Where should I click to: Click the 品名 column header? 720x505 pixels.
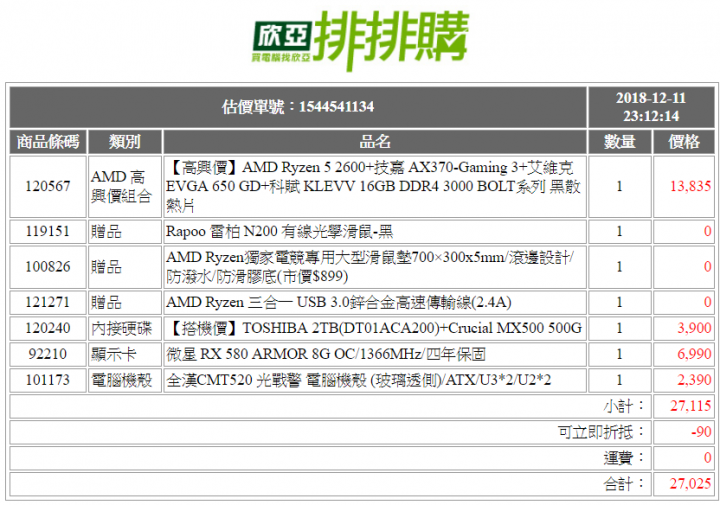(x=375, y=142)
